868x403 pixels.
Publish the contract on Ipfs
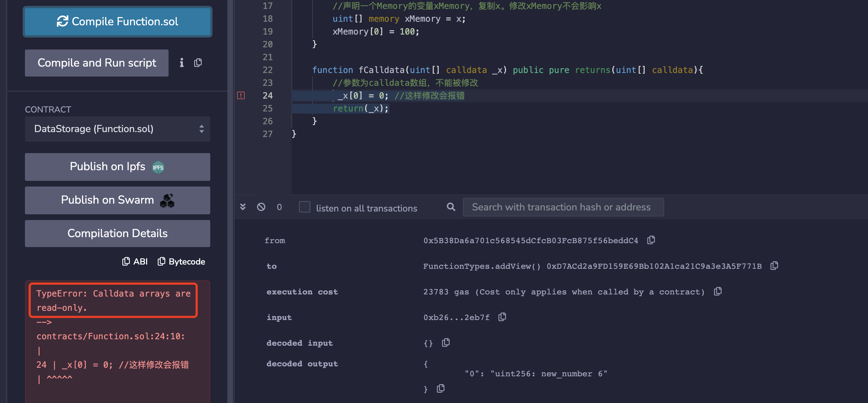click(118, 167)
